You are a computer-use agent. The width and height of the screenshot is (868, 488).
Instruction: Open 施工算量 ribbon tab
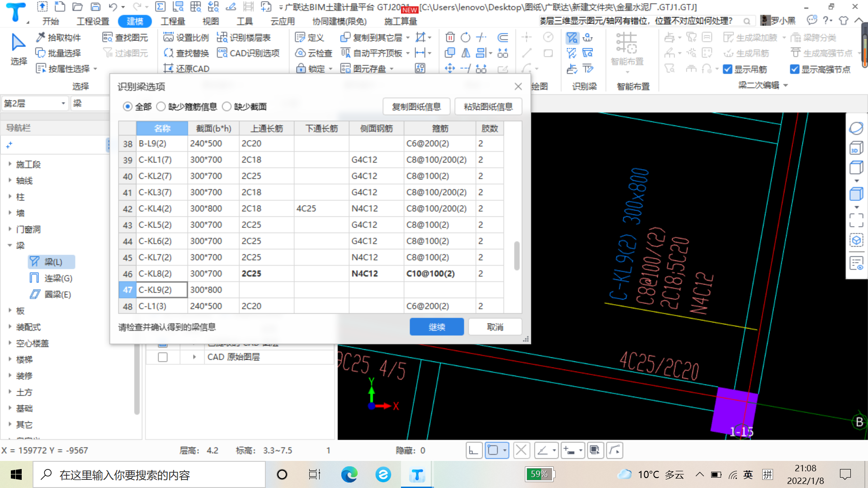(x=401, y=21)
